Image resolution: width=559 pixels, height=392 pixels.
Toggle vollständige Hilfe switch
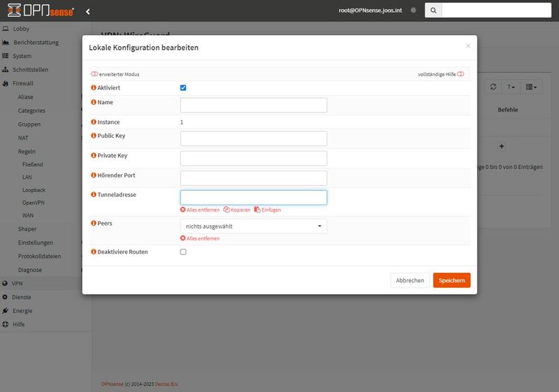pyautogui.click(x=460, y=74)
